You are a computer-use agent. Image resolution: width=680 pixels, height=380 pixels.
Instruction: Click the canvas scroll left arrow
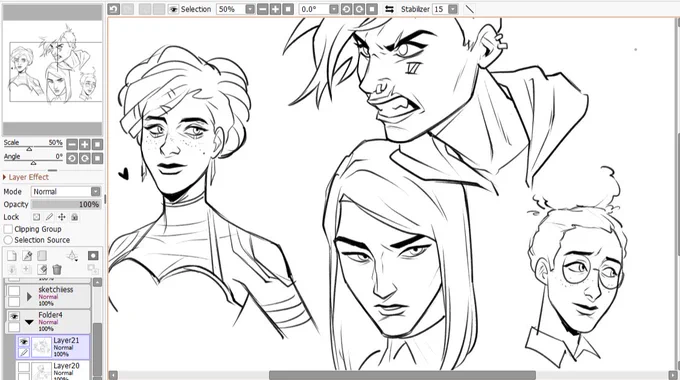point(113,375)
